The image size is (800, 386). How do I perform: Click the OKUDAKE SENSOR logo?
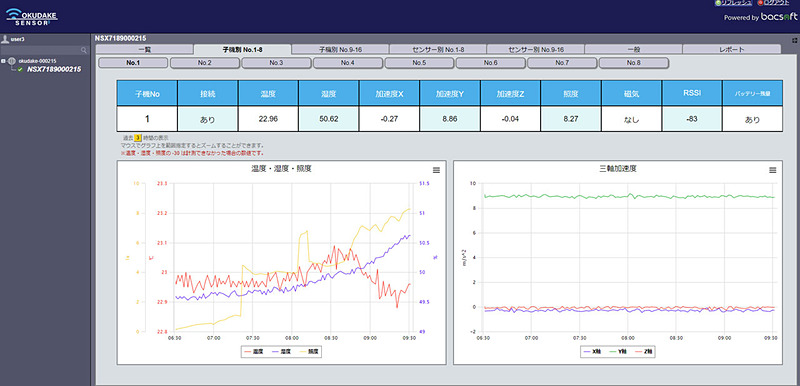tap(32, 17)
